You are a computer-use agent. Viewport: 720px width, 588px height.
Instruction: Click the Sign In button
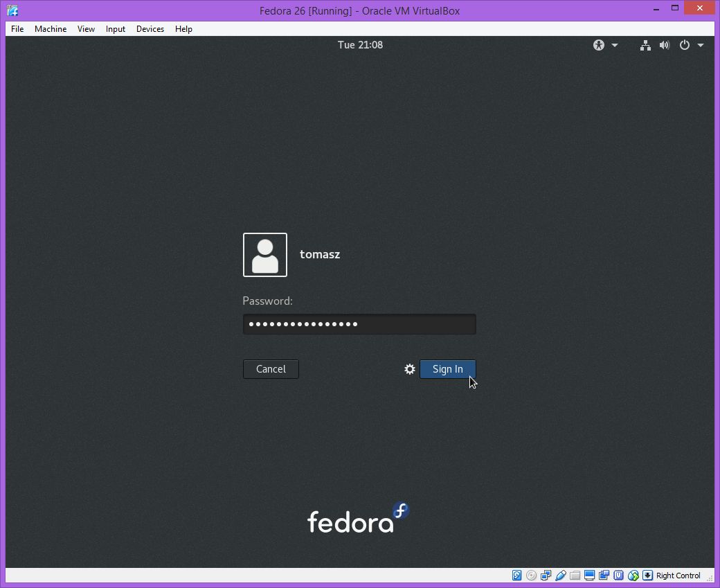point(448,369)
